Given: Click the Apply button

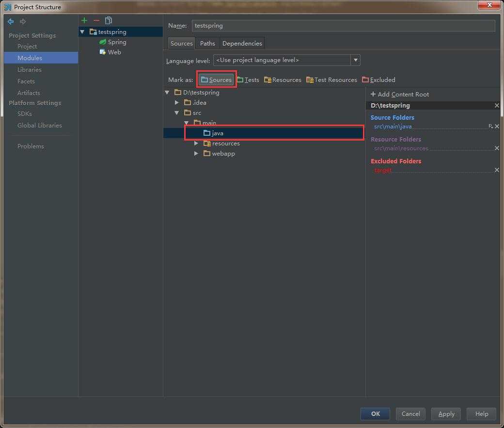Looking at the screenshot, I should click(x=446, y=414).
